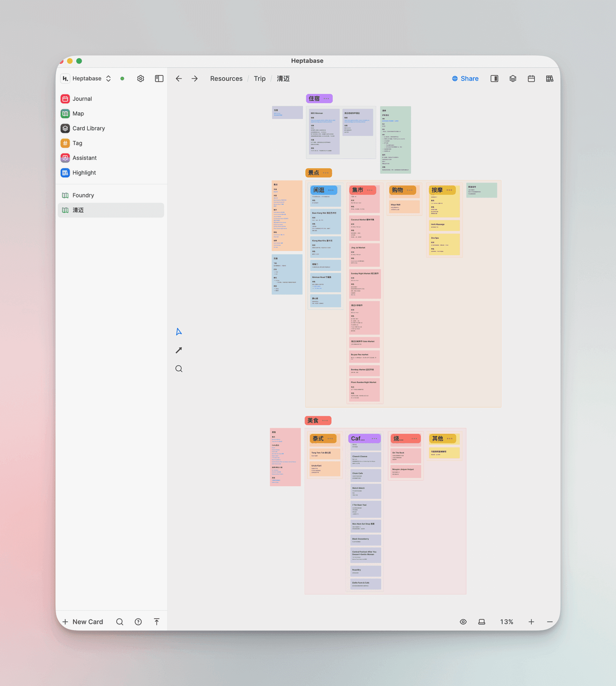This screenshot has width=616, height=686.
Task: Create a New Card
Action: point(83,622)
